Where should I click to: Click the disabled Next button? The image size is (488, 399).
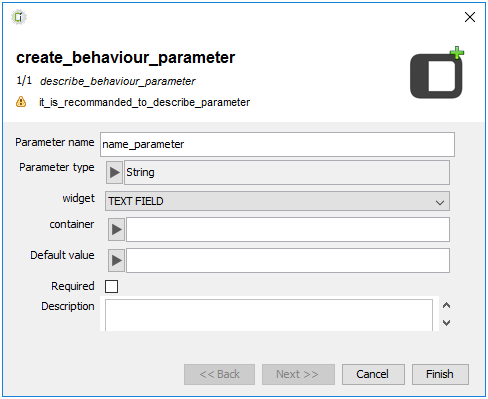point(298,374)
